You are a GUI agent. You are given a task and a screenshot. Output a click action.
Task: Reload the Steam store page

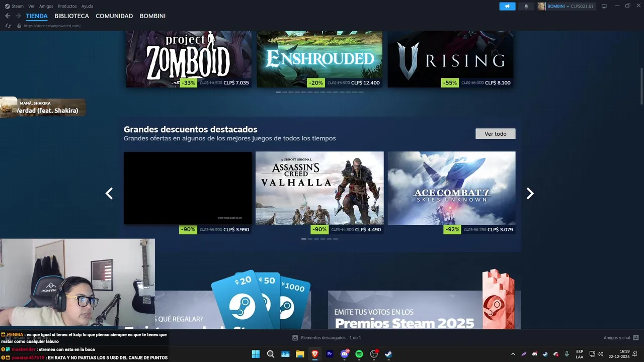click(x=8, y=26)
